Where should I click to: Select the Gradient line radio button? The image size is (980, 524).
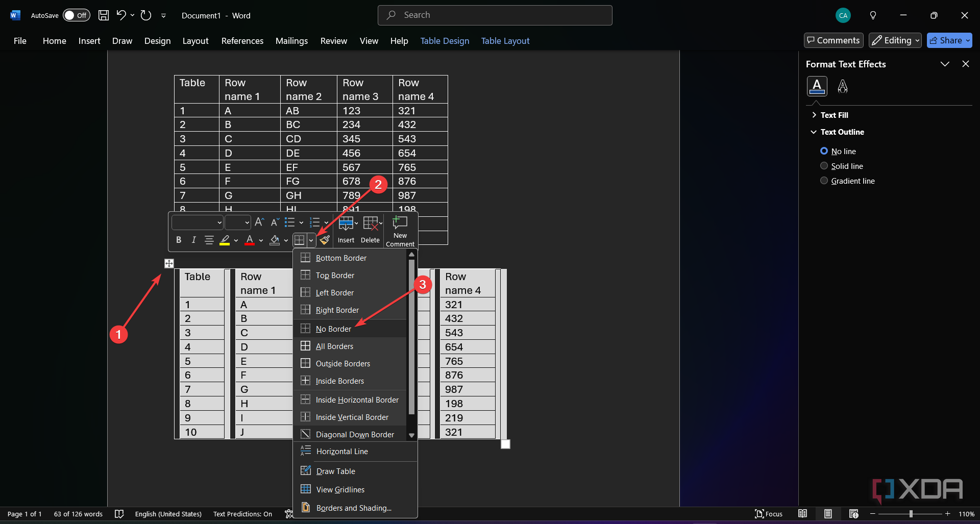pos(824,181)
